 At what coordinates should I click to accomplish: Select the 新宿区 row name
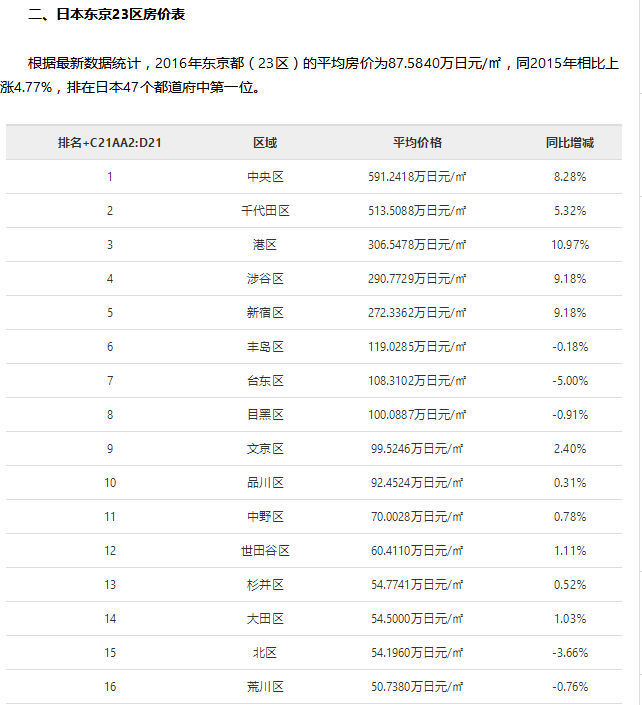265,313
